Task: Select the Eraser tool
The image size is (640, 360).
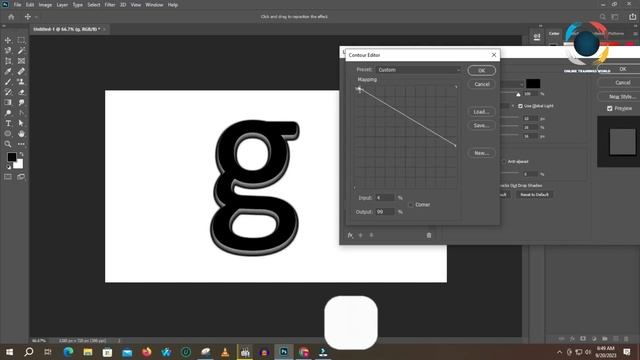Action: [21, 92]
